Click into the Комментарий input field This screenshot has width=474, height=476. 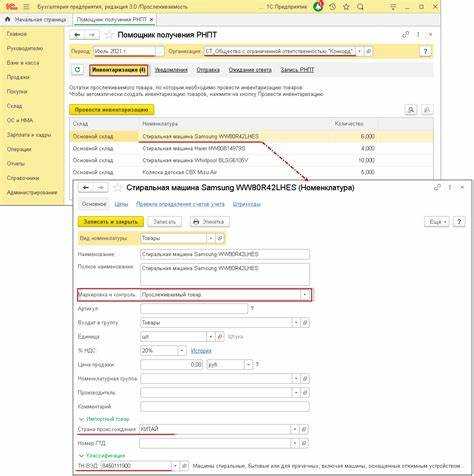225,407
